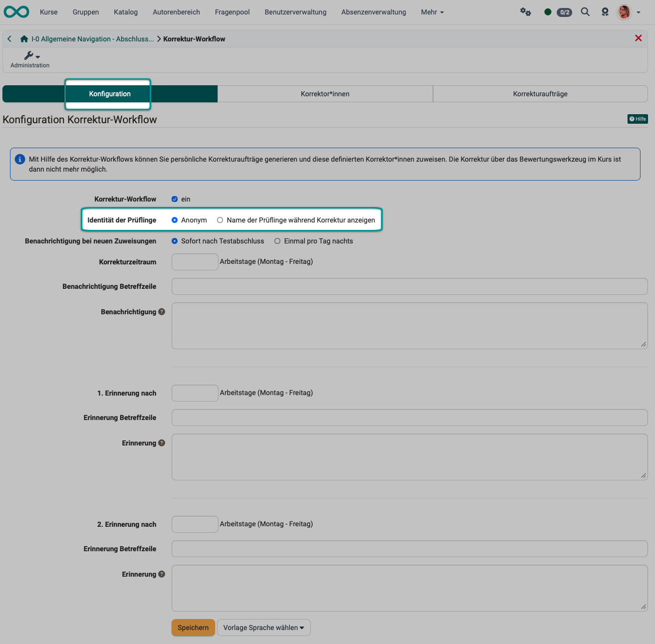The width and height of the screenshot is (655, 644).
Task: Open Absenzenverwaltung
Action: tap(374, 12)
